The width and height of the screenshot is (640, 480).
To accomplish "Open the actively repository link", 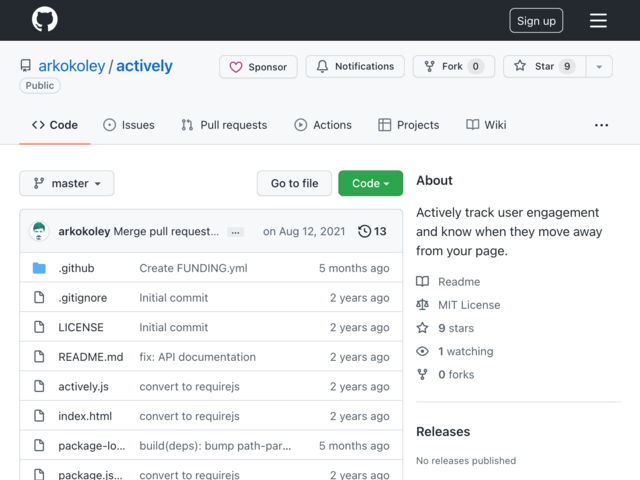I will point(144,66).
